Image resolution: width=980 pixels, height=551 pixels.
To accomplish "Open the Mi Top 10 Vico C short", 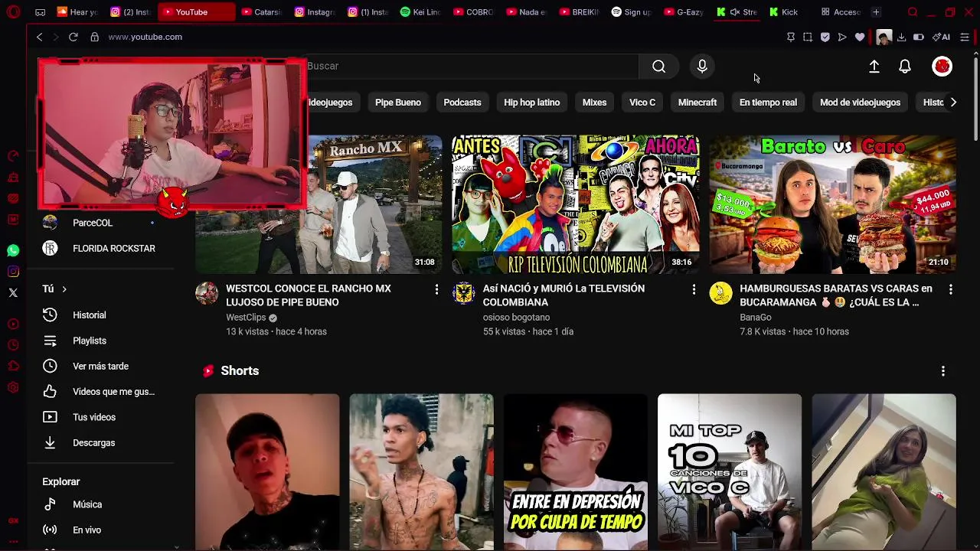I will click(730, 472).
